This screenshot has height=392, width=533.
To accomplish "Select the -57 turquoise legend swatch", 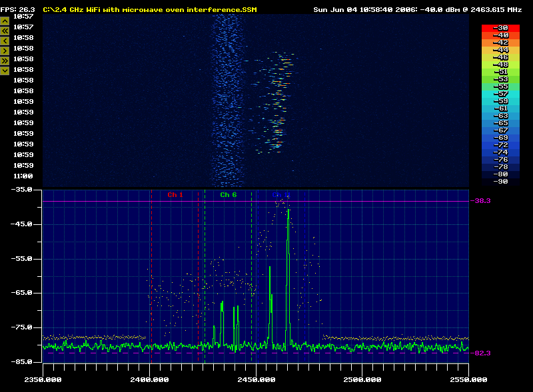I will pyautogui.click(x=500, y=94).
